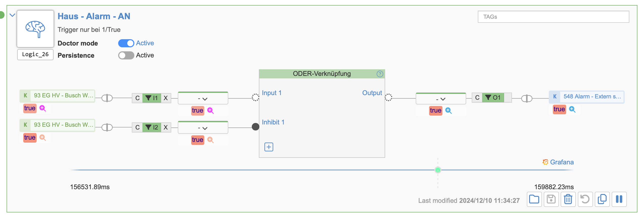Click the I1 filter funnel icon
Viewport: 644px width, 216px height.
[x=148, y=98]
